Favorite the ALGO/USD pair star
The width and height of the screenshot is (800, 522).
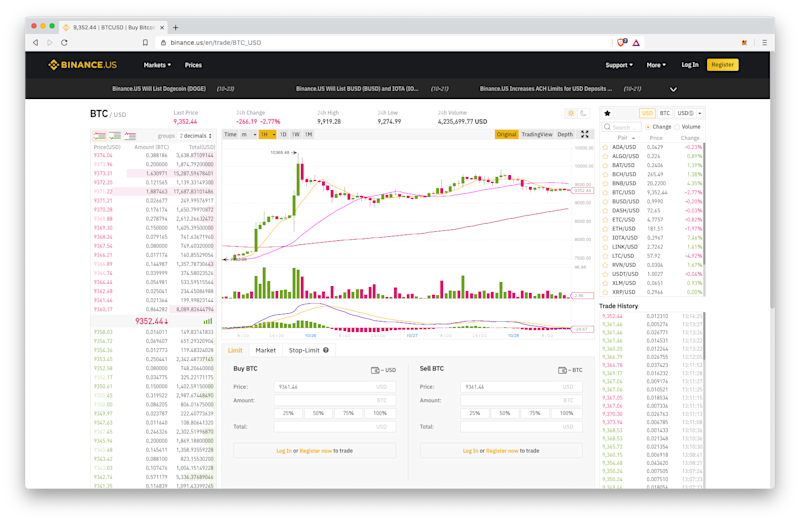(605, 156)
